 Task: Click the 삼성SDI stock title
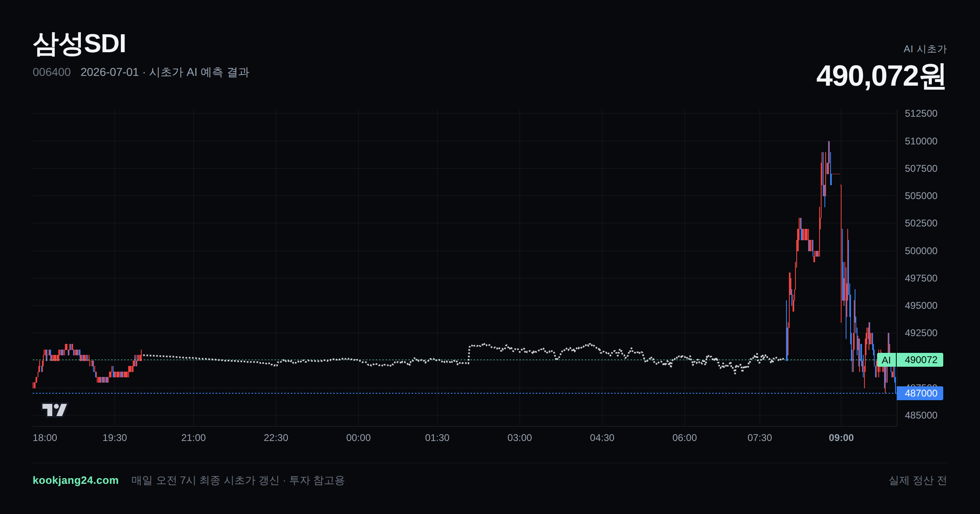pos(80,44)
